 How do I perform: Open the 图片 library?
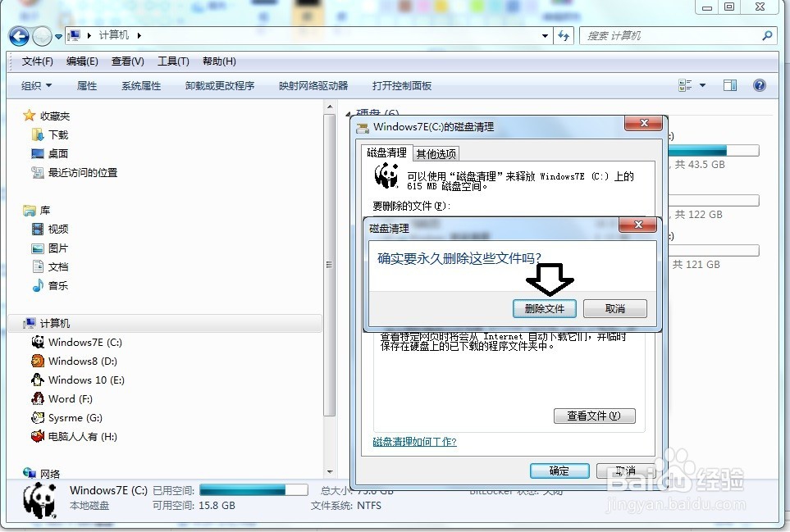tap(50, 248)
